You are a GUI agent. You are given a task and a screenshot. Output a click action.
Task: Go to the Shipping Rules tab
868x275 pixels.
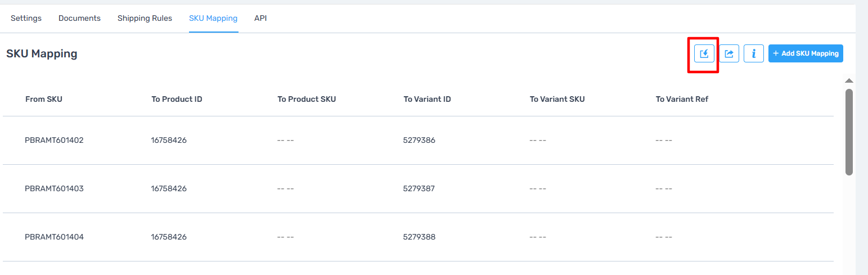click(x=145, y=18)
